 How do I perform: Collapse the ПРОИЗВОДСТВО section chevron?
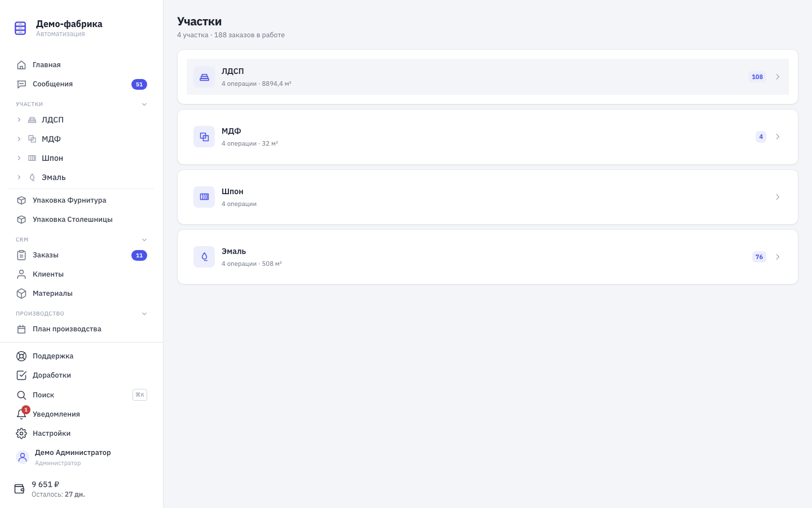click(144, 314)
